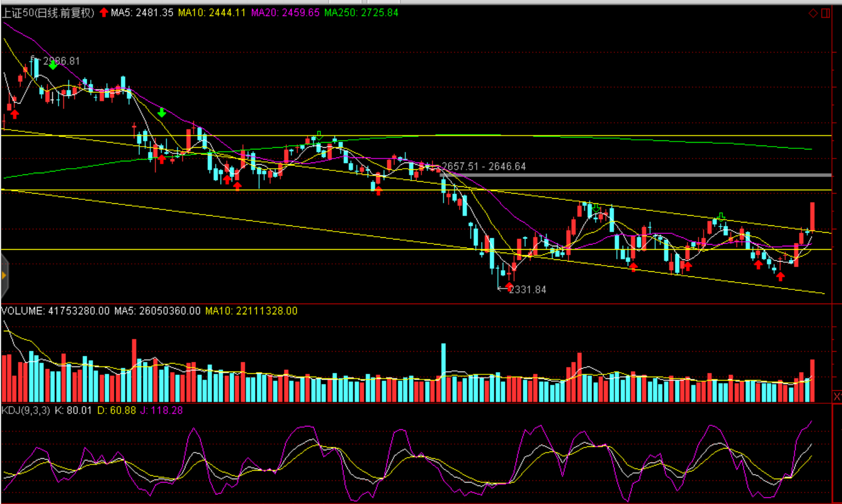Toggle the side panel split-view icon
Screen dimensions: 842x504
tap(826, 13)
